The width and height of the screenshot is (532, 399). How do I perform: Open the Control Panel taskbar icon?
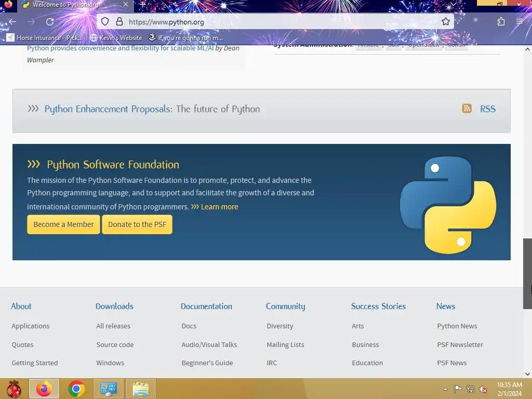click(x=108, y=389)
